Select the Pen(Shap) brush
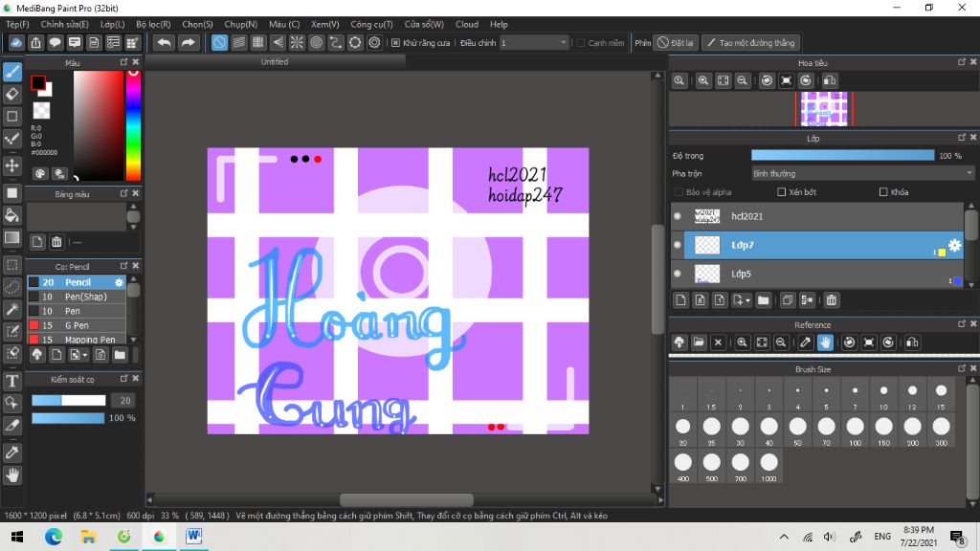The height and width of the screenshot is (551, 980). coord(77,297)
